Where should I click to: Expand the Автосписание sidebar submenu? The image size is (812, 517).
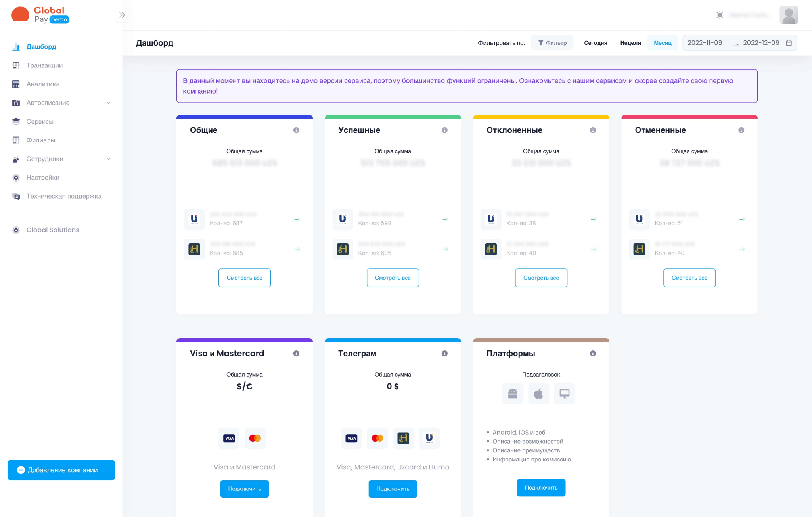click(109, 103)
